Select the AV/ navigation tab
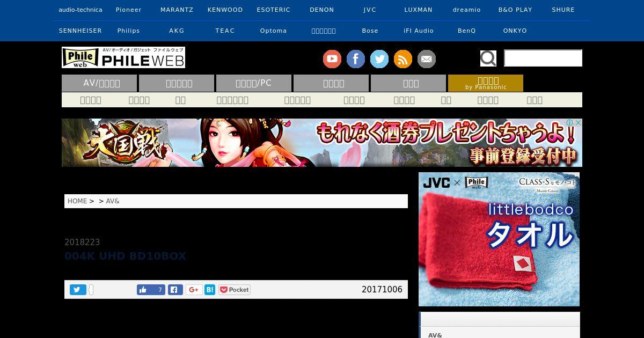Viewport: 644px width, 338px height. pos(99,83)
